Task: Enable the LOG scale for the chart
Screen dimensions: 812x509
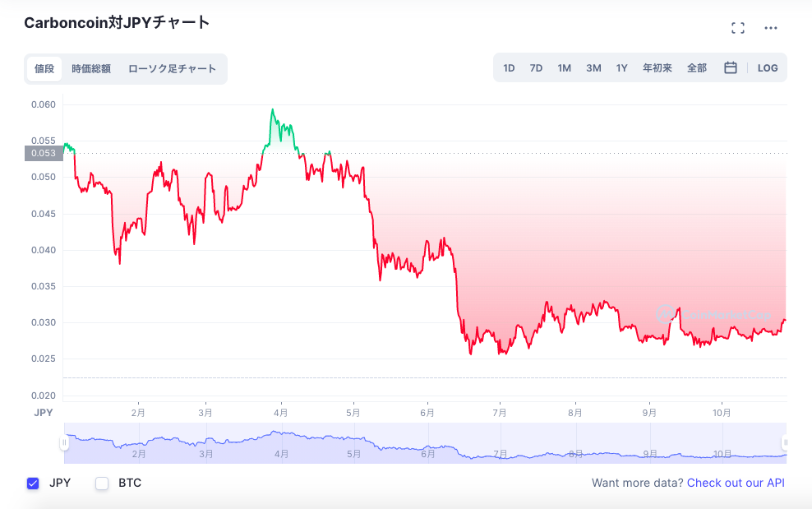Action: [768, 67]
